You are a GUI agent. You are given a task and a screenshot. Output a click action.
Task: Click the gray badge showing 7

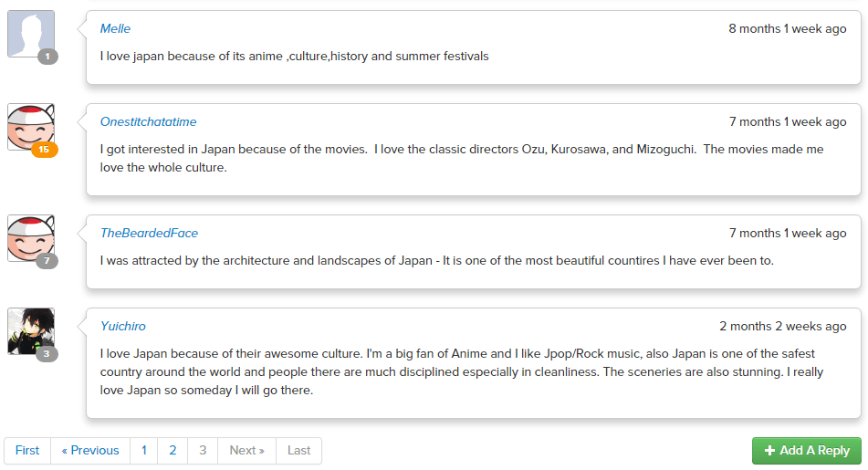point(47,261)
